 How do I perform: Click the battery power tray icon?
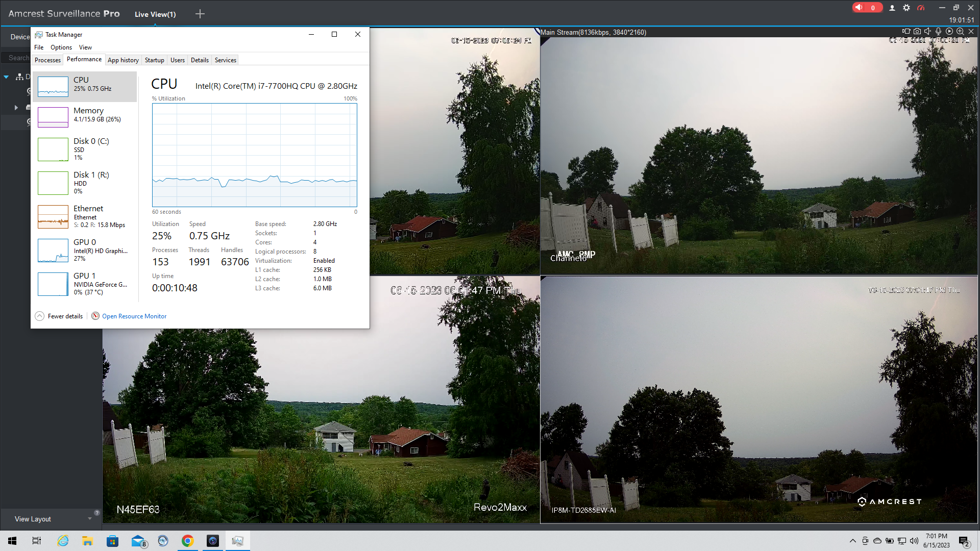click(890, 541)
